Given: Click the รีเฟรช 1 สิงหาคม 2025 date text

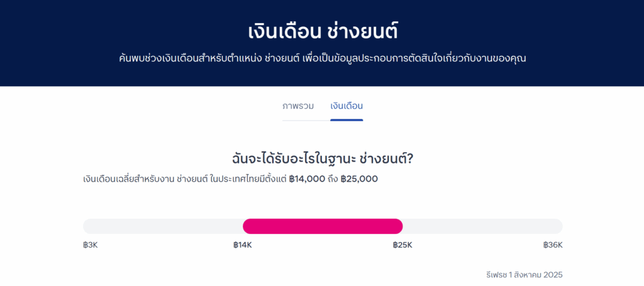Looking at the screenshot, I should pos(524,275).
